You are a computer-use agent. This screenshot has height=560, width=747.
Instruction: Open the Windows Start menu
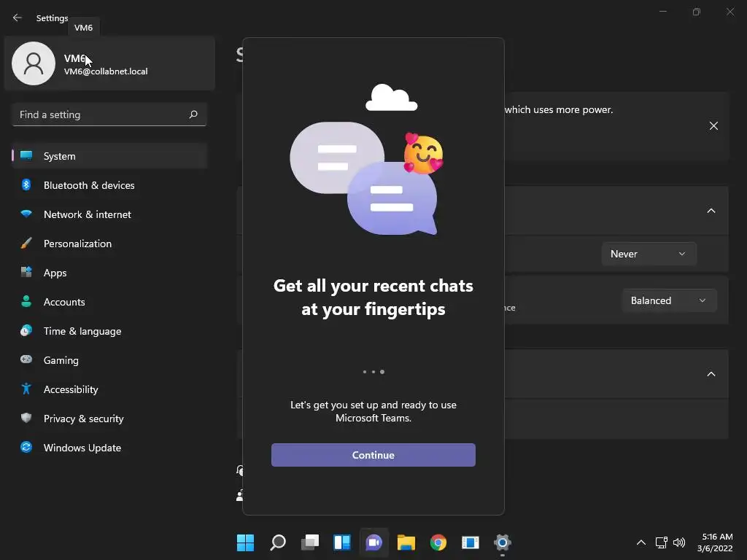coord(245,542)
